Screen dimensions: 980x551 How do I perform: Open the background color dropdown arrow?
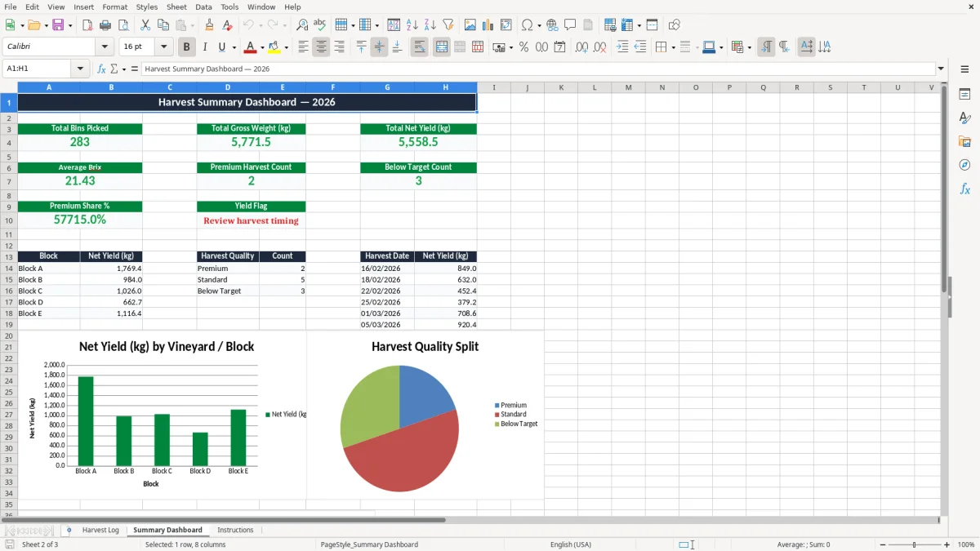pos(286,47)
